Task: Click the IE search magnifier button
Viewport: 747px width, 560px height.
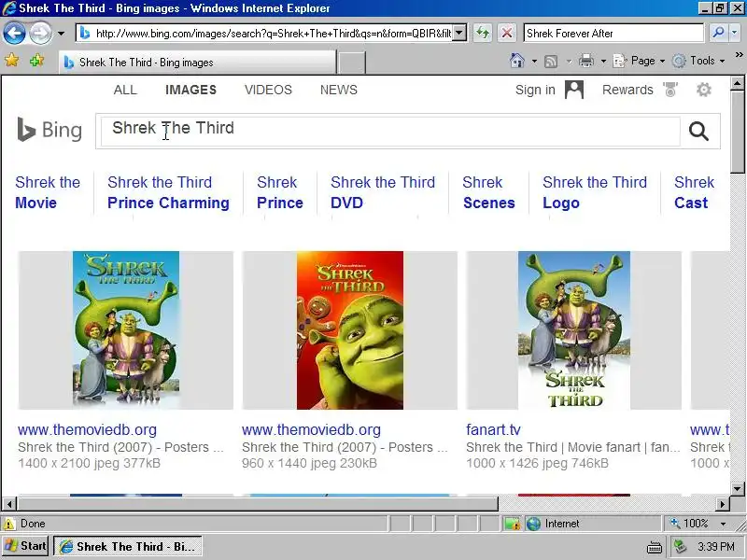Action: pos(717,33)
